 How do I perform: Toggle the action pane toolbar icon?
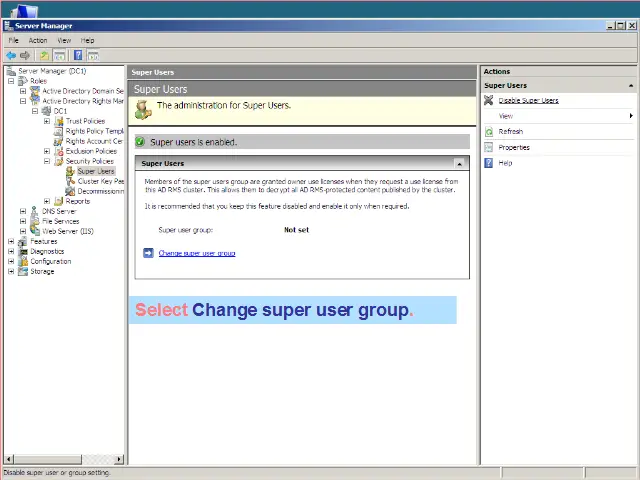[x=93, y=56]
